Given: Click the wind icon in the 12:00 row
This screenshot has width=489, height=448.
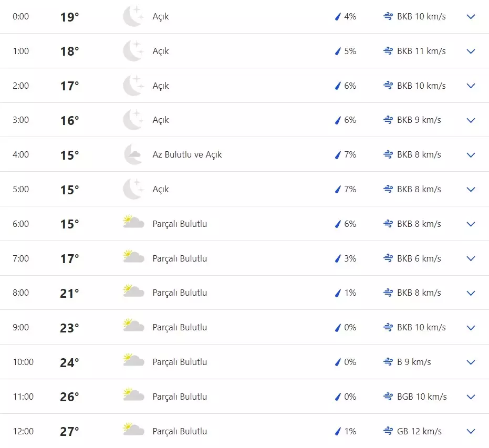Looking at the screenshot, I should (388, 431).
